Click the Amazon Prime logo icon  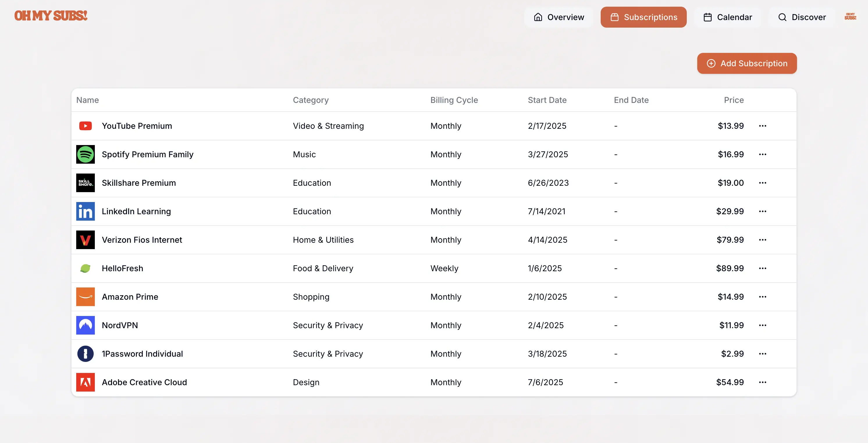point(85,297)
